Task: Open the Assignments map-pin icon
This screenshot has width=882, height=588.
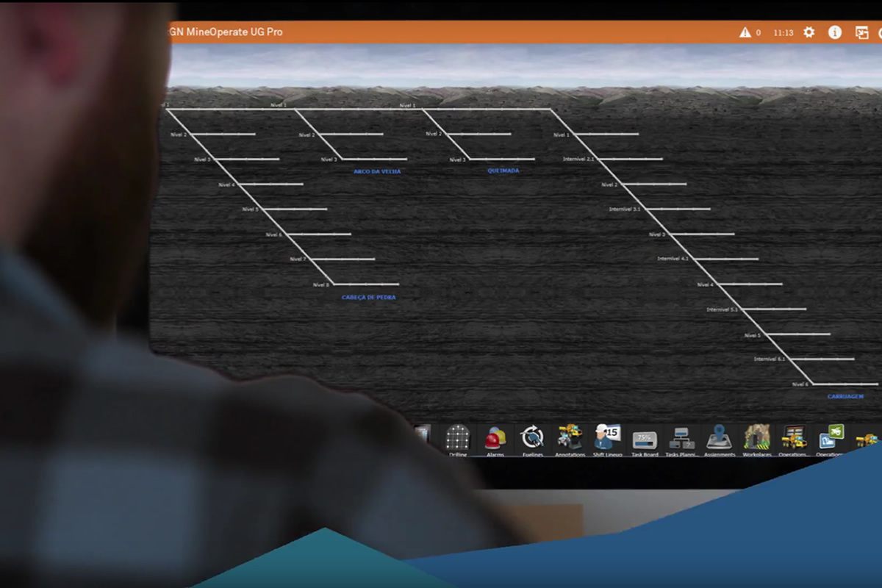Action: click(719, 438)
